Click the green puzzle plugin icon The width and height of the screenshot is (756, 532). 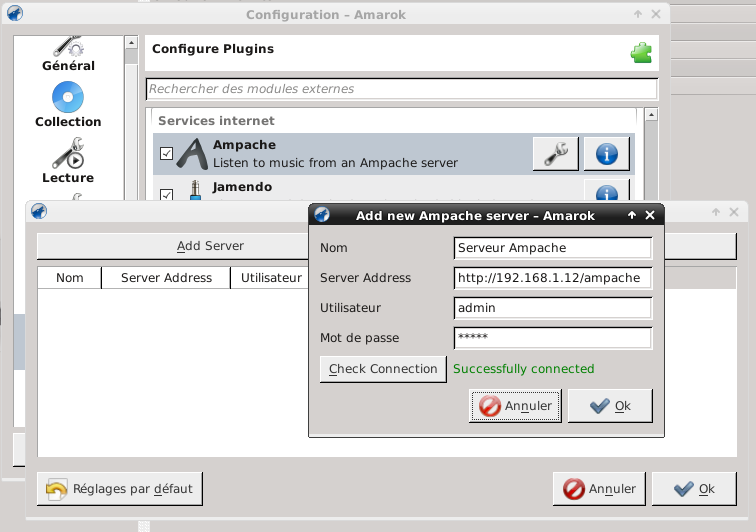pos(641,53)
